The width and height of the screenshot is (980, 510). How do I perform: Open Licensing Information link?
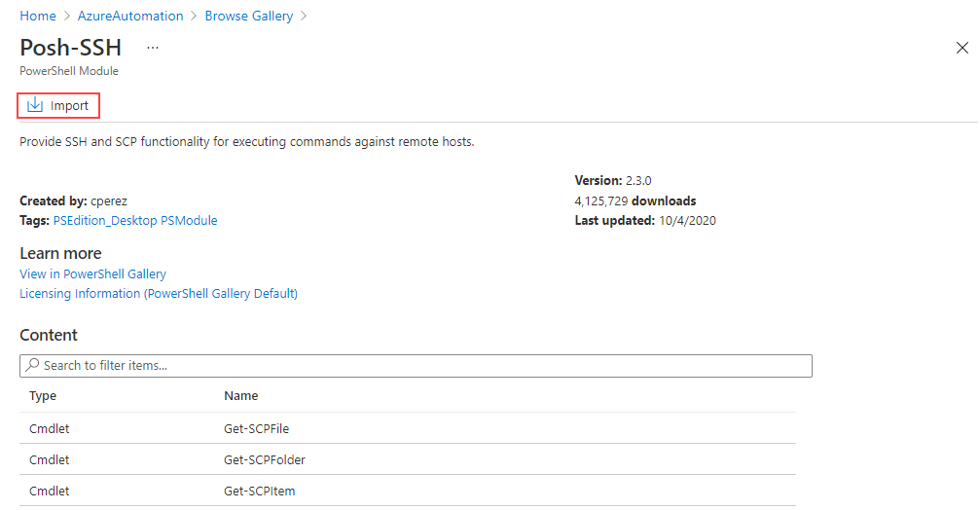tap(158, 293)
